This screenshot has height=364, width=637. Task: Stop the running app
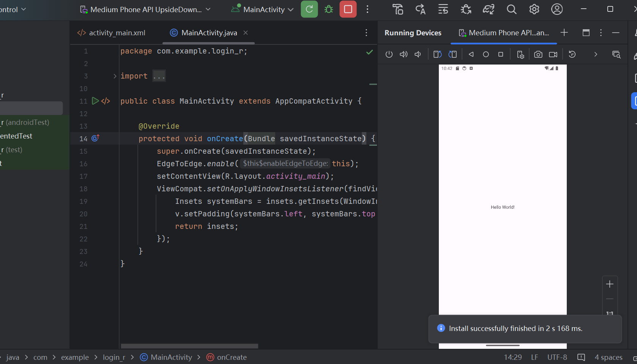348,9
